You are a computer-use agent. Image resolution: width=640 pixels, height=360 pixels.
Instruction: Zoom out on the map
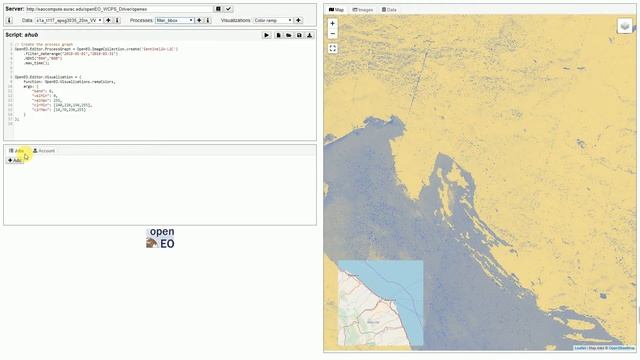pos(333,34)
